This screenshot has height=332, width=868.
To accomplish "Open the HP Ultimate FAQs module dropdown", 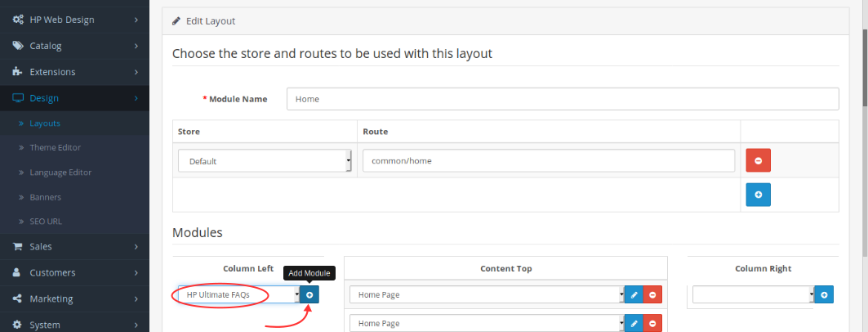I will (x=238, y=294).
